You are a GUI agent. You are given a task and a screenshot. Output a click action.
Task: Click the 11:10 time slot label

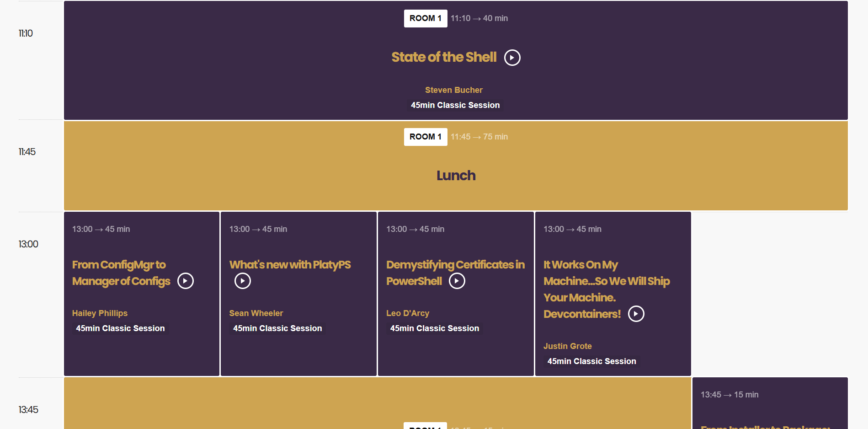[x=26, y=33]
